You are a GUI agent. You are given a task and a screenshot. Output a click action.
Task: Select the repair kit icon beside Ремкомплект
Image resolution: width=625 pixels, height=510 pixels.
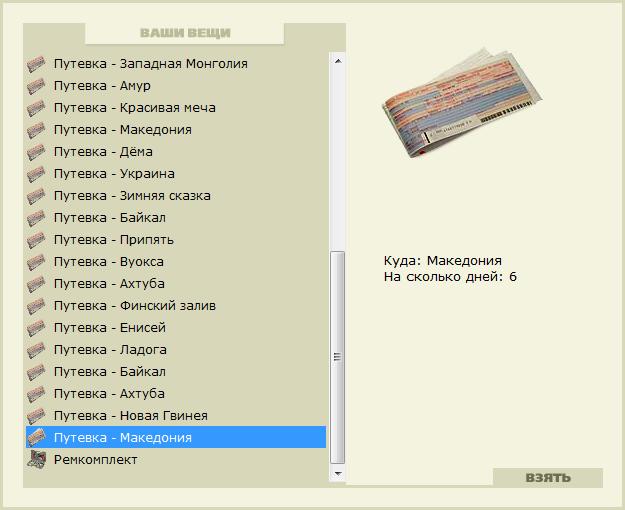36,460
